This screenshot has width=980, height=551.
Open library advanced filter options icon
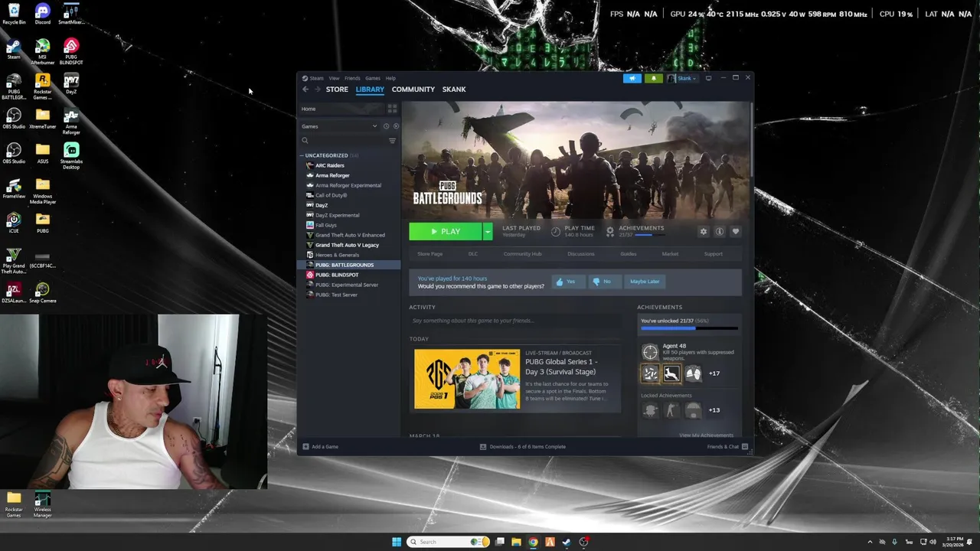(x=392, y=141)
